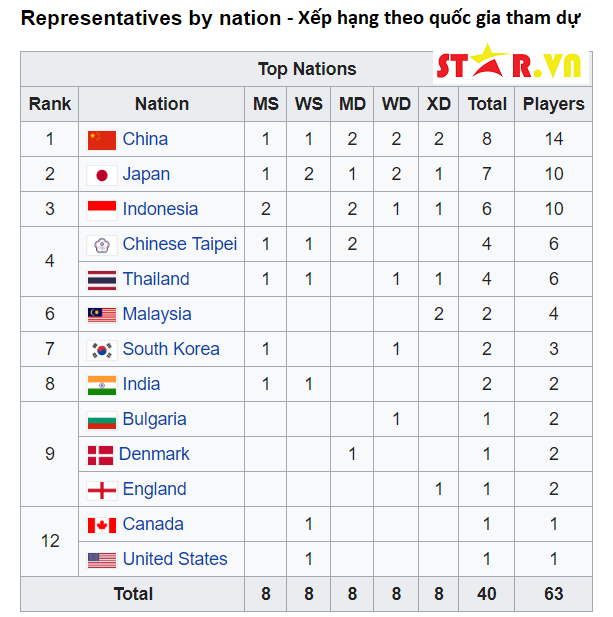This screenshot has width=613, height=617.
Task: Follow the Denmark nation link
Action: (x=154, y=454)
